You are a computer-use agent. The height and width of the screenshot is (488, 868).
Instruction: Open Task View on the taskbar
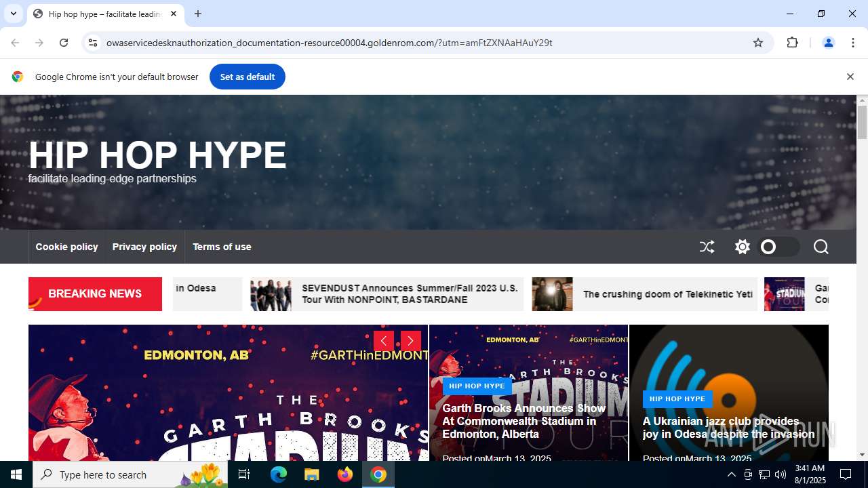point(244,474)
